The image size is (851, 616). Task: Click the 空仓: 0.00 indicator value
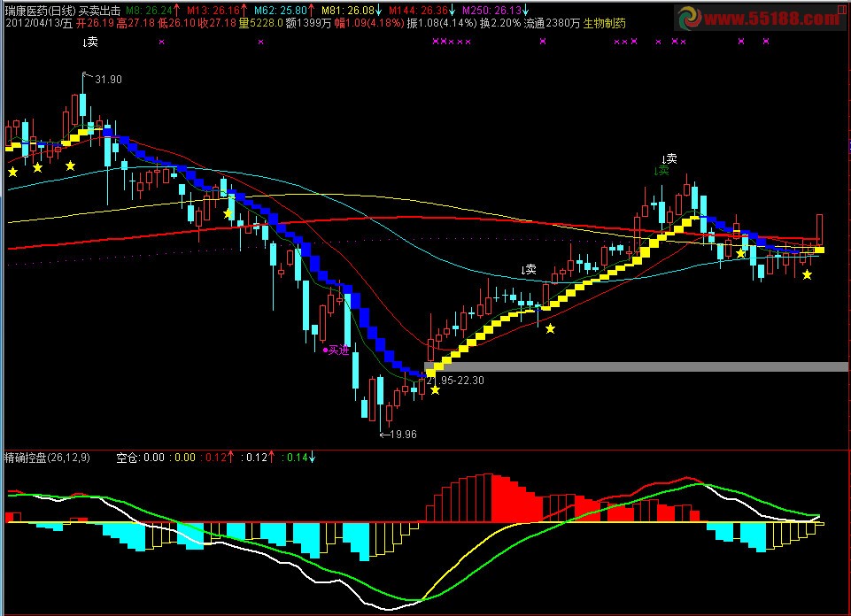tap(140, 457)
